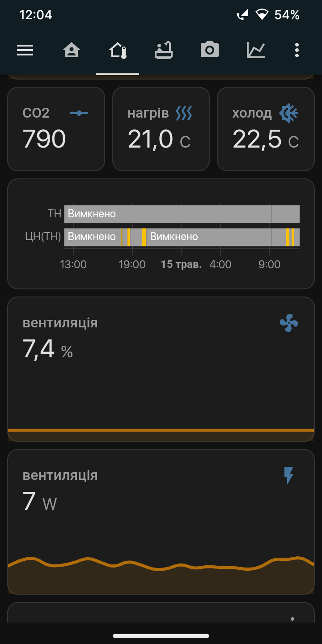The image size is (322, 644).
Task: Open the line chart tab
Action: click(x=256, y=50)
